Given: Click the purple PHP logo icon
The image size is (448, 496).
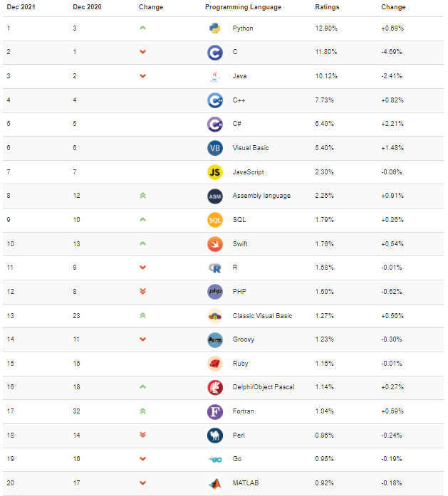Looking at the screenshot, I should [215, 292].
